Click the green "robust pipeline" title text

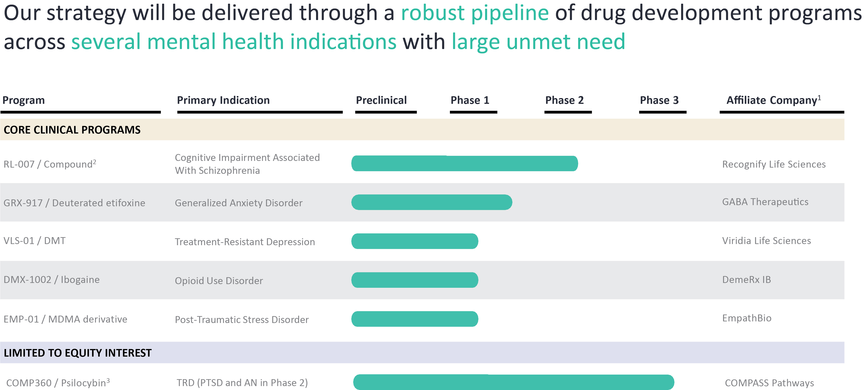pos(475,14)
